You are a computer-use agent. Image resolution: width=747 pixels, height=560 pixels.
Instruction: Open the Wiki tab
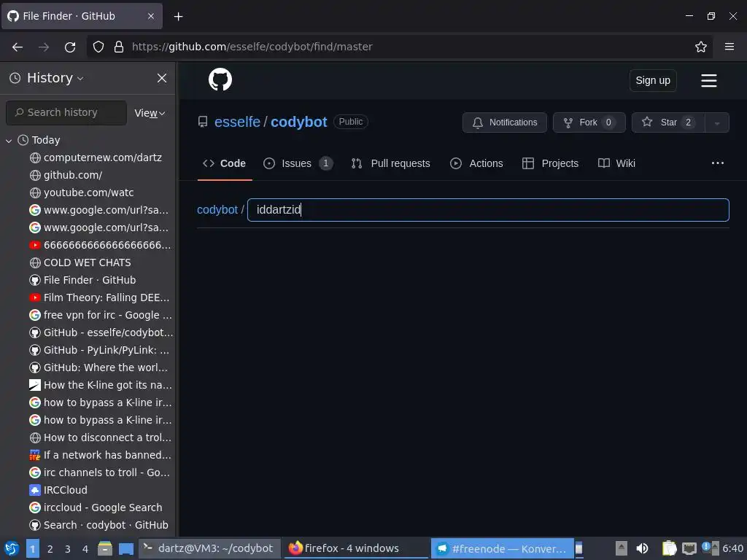(616, 163)
